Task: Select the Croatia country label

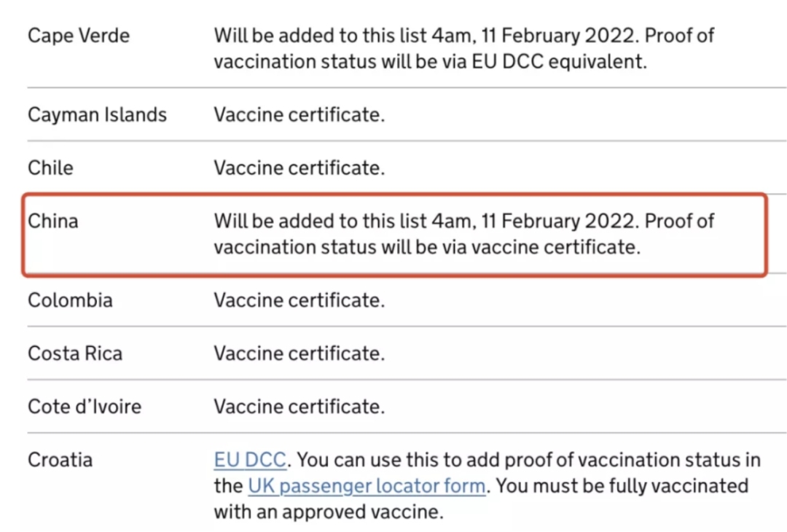Action: click(60, 460)
